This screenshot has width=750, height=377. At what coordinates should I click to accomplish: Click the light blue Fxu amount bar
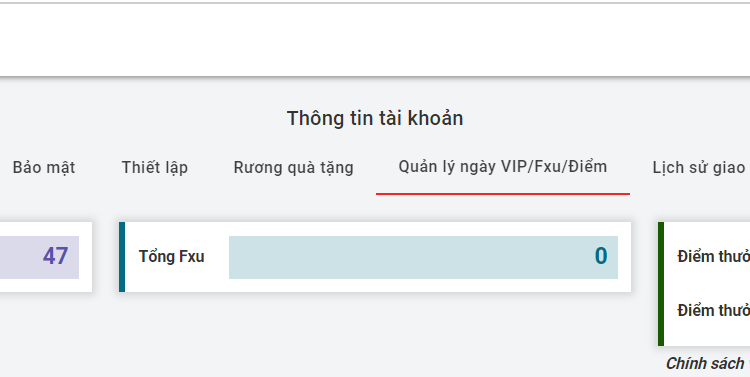[423, 257]
